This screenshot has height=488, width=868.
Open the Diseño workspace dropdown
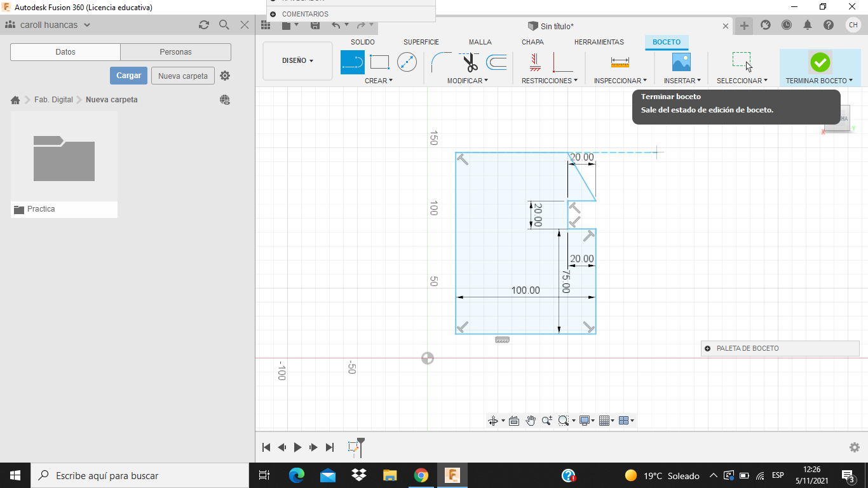click(297, 61)
